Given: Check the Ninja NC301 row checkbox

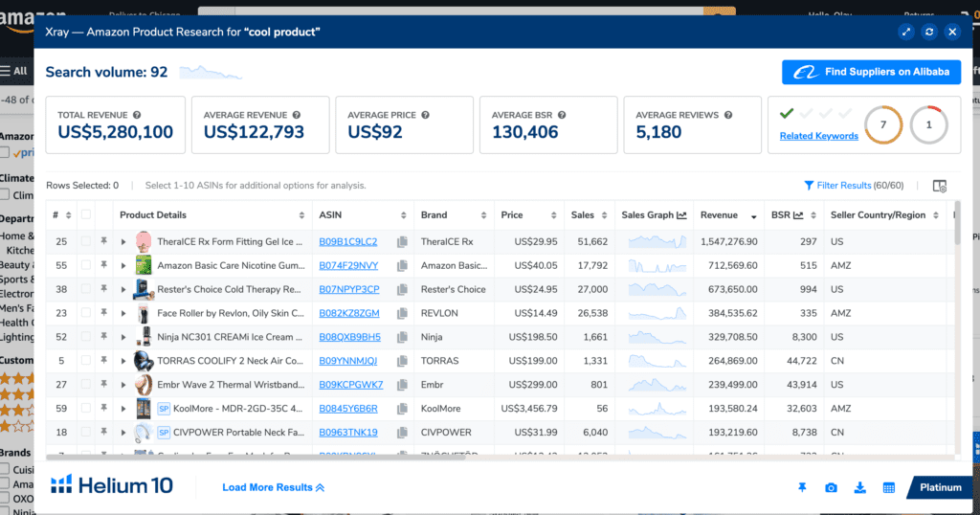Looking at the screenshot, I should tap(85, 336).
